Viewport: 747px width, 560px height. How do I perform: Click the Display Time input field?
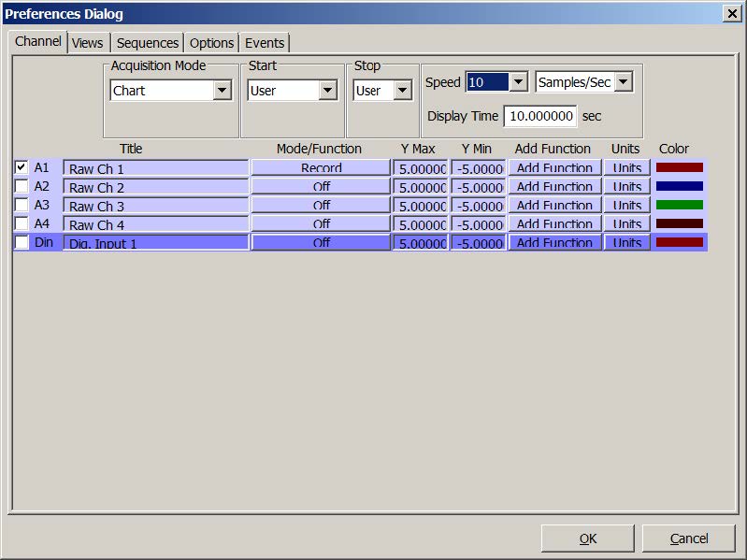click(x=540, y=116)
